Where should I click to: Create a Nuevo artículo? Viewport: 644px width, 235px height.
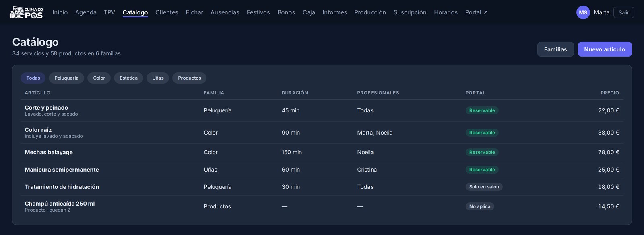[x=605, y=49]
